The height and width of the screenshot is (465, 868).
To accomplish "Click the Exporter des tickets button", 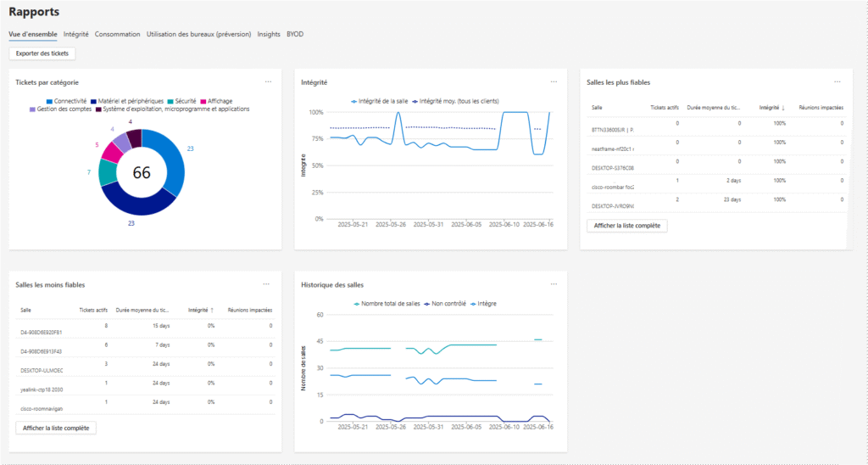I will pos(42,53).
